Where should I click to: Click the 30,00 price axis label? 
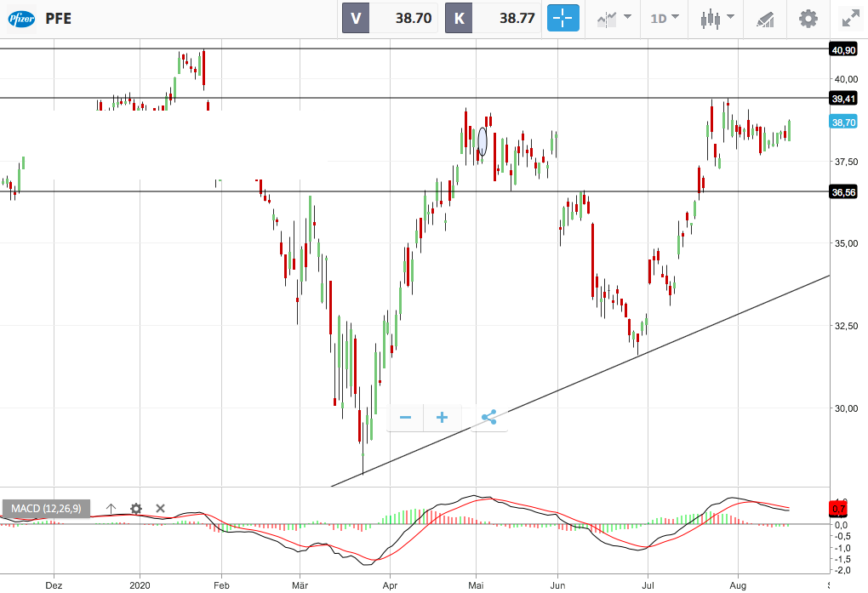[x=846, y=408]
